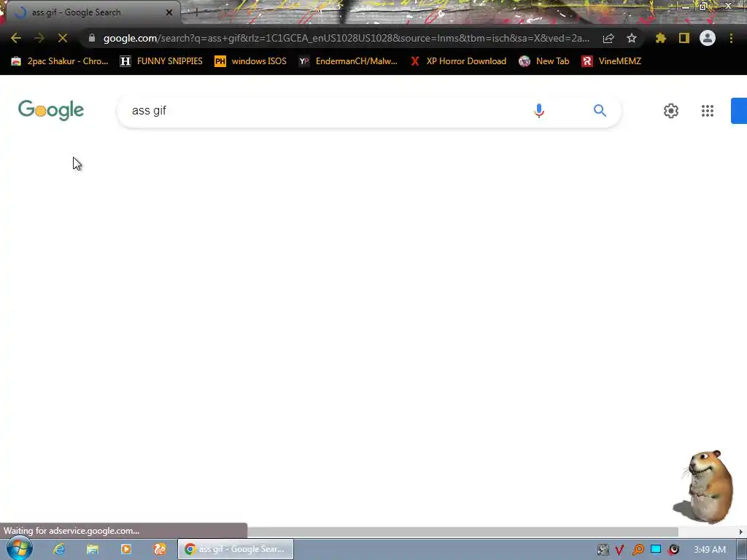Click the blue sign-in button at right edge
This screenshot has height=560, width=747.
click(x=739, y=111)
